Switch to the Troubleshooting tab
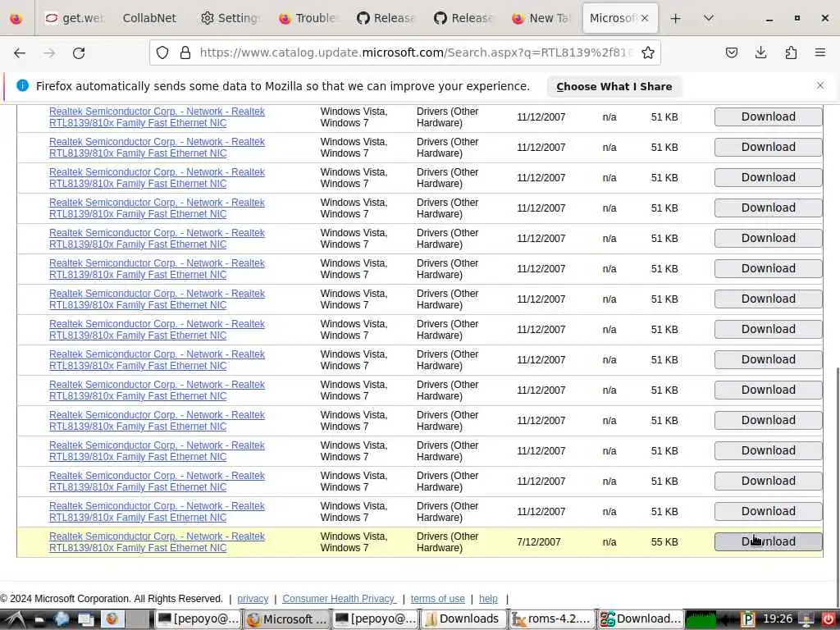This screenshot has height=630, width=840. click(x=308, y=18)
